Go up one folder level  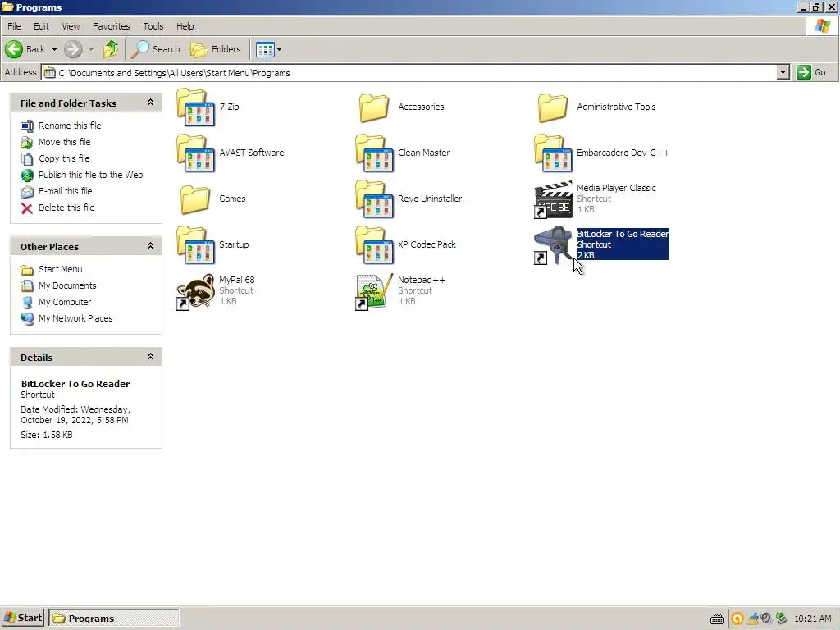(x=111, y=49)
